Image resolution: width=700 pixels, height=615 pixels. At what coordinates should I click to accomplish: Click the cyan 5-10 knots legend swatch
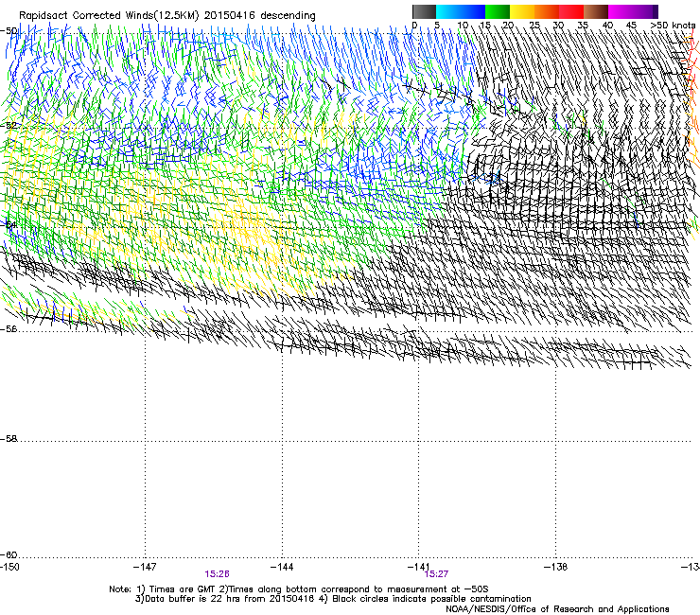click(448, 11)
